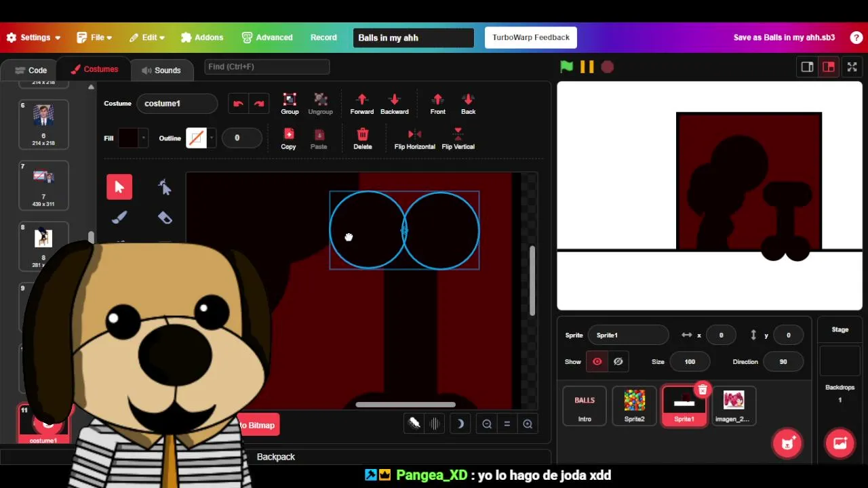This screenshot has height=488, width=868.
Task: Stop the project with the red stop sign
Action: 608,66
